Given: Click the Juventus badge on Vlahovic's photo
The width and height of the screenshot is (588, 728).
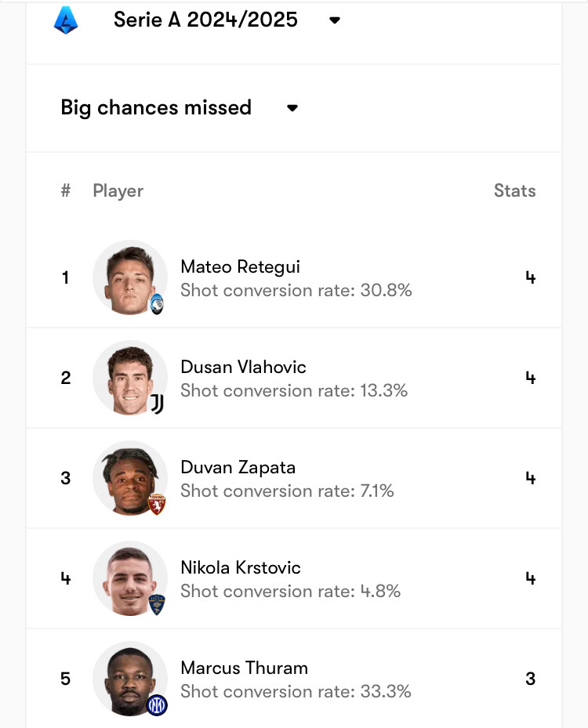Looking at the screenshot, I should pos(157,404).
